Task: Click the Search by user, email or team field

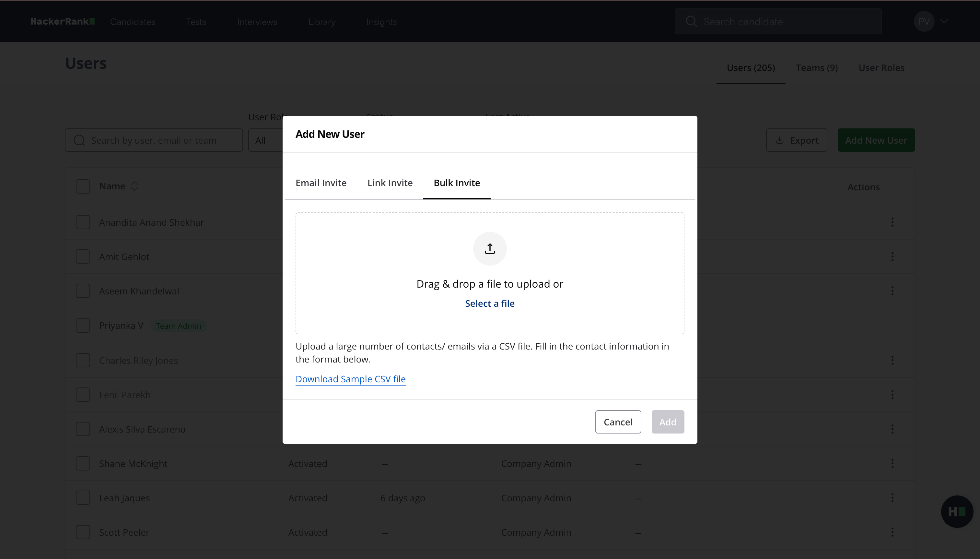Action: (x=161, y=140)
